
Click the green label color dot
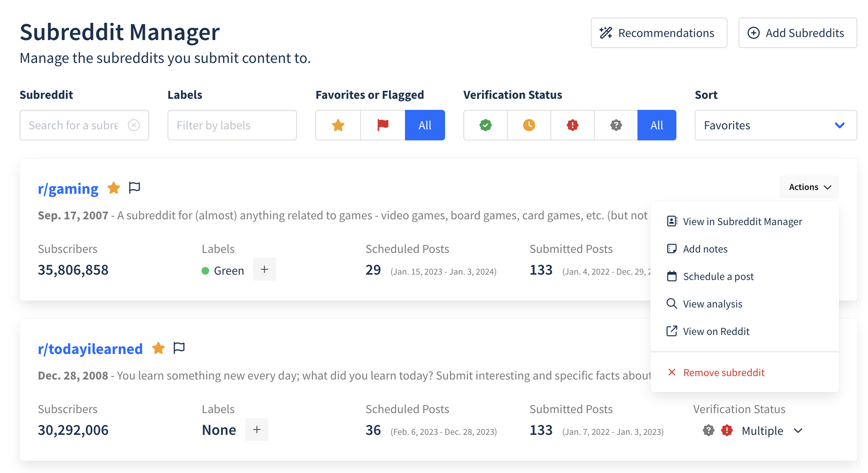[x=205, y=271]
